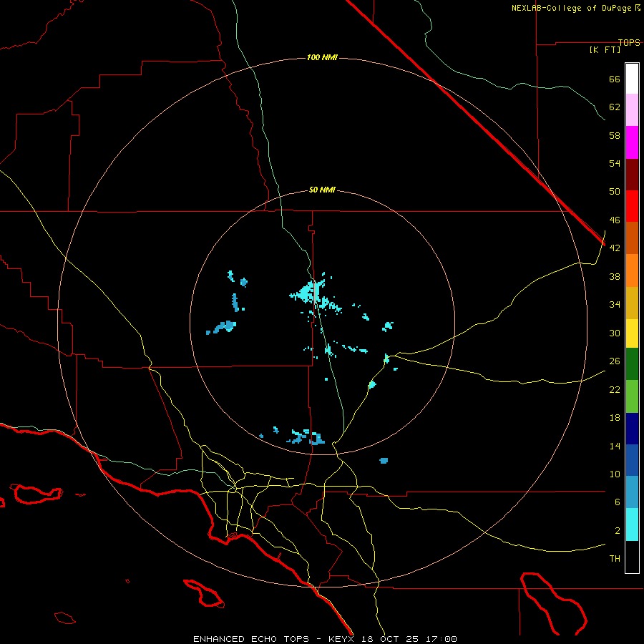This screenshot has height=644, width=644.
Task: Click the 2 value on the scale
Action: [618, 531]
